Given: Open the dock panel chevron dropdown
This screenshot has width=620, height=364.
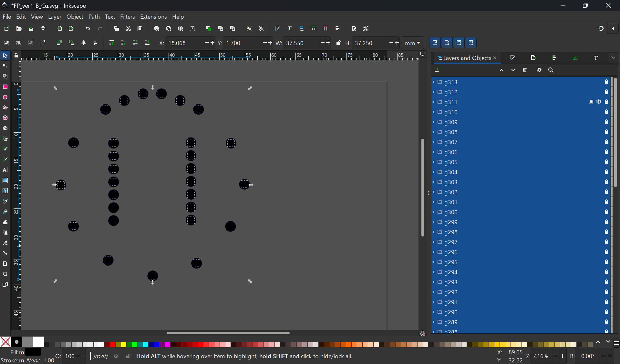Looking at the screenshot, I should 613,58.
